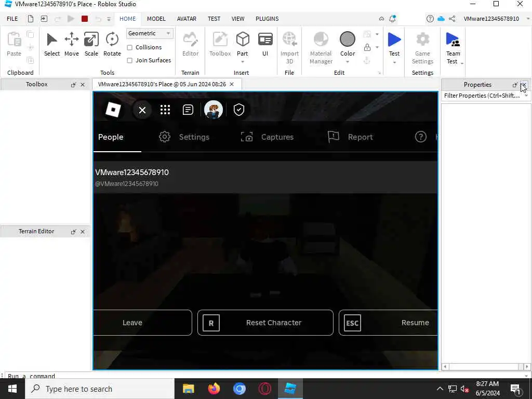Enable the Collisions checkbox
Screen dimensions: 532x399
coord(129,47)
